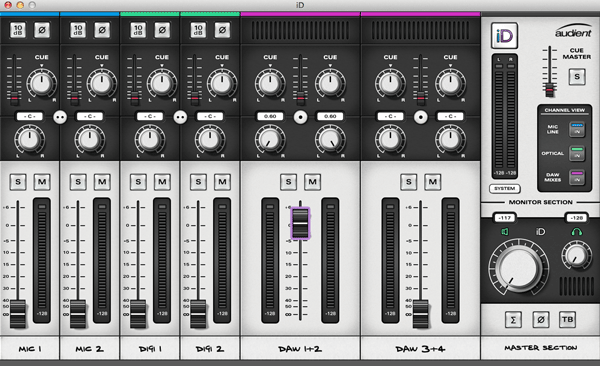Click the DAW 1+2 channel name label

pos(300,349)
